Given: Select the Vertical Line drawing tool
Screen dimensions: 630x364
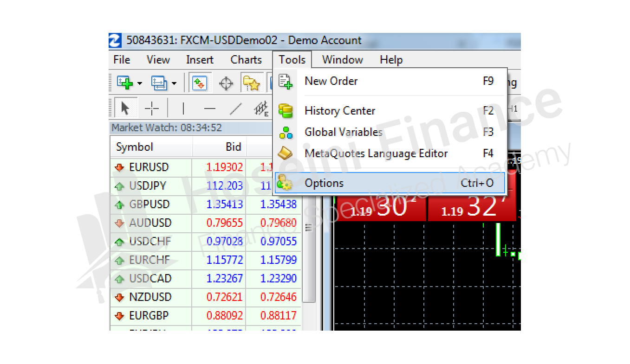Looking at the screenshot, I should [x=183, y=109].
